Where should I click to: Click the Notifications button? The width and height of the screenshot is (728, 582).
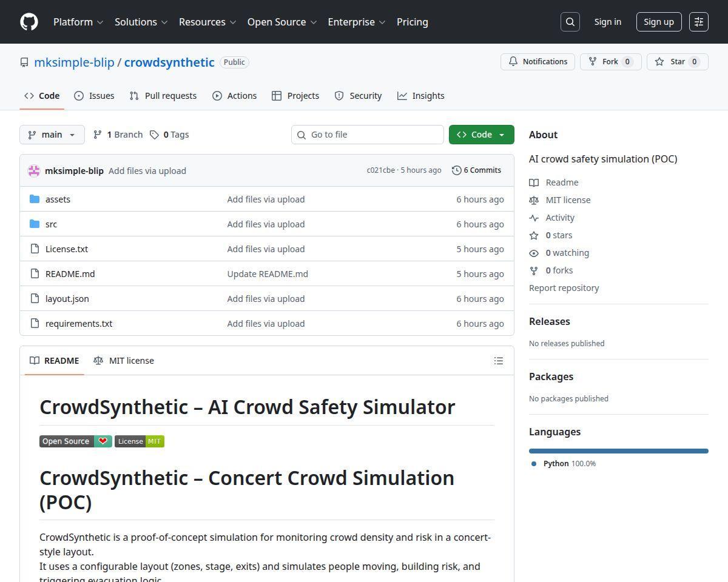tap(538, 62)
